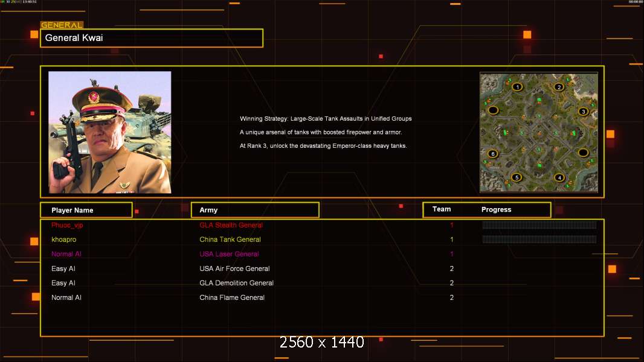Image resolution: width=644 pixels, height=362 pixels.
Task: Select the magenta Normal AI player
Action: 66,254
